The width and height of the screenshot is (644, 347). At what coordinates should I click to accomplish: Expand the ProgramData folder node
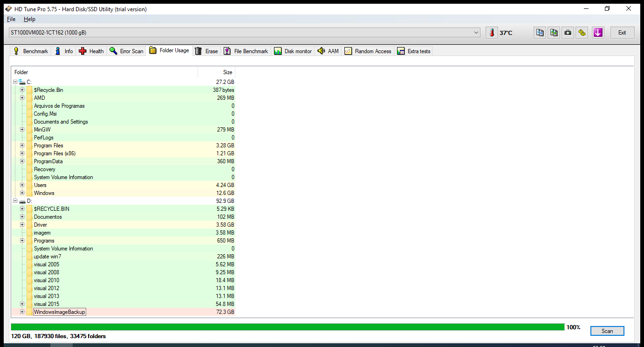tap(22, 161)
